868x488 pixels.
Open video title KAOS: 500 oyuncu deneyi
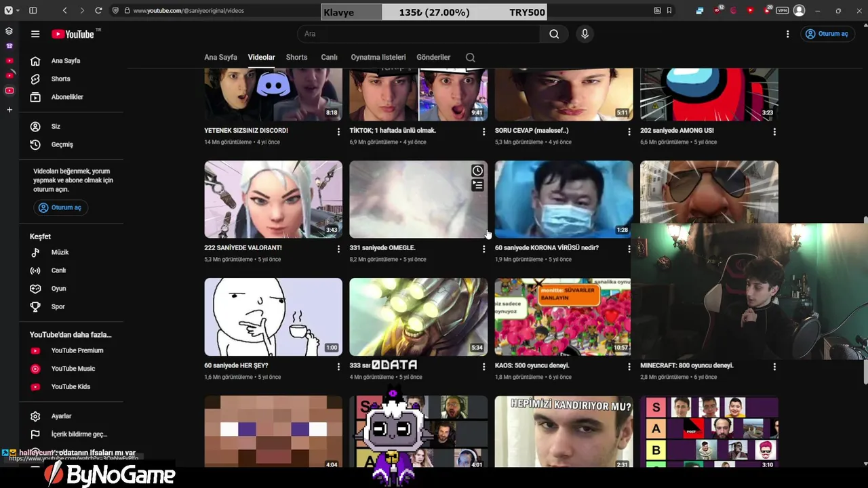click(x=532, y=365)
